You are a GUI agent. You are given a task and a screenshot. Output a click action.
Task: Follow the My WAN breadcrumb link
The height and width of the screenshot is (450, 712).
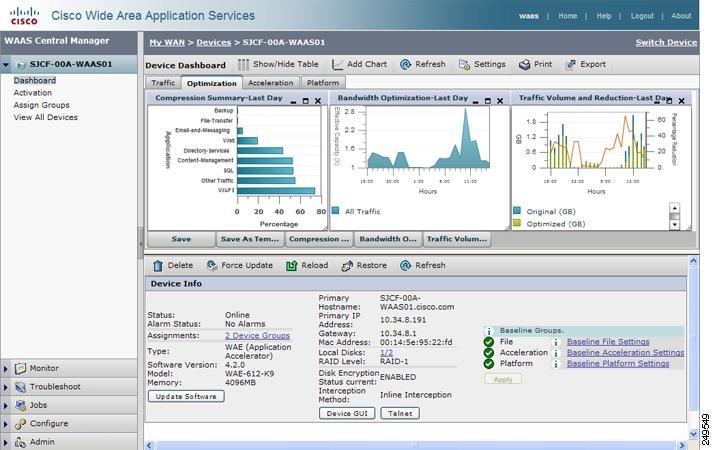pyautogui.click(x=167, y=42)
